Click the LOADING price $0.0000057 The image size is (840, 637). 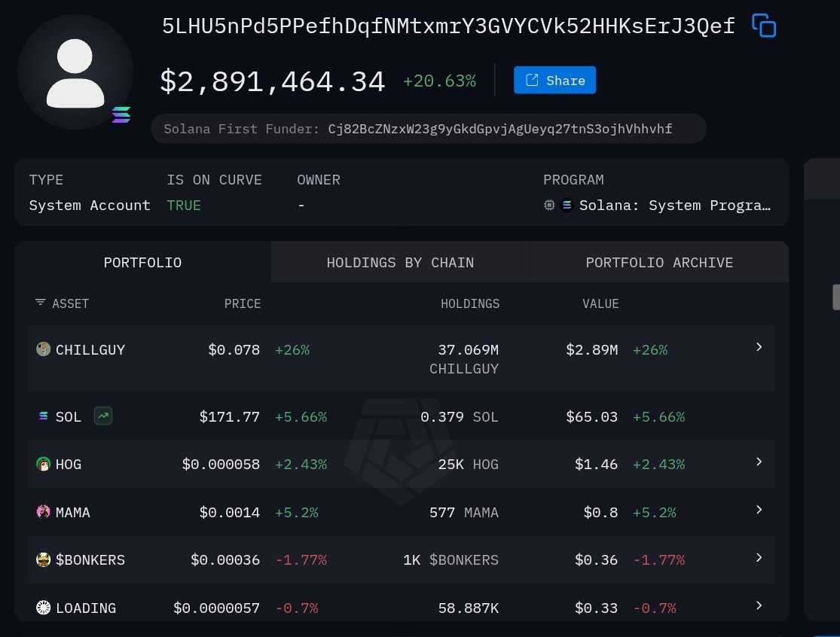[216, 608]
